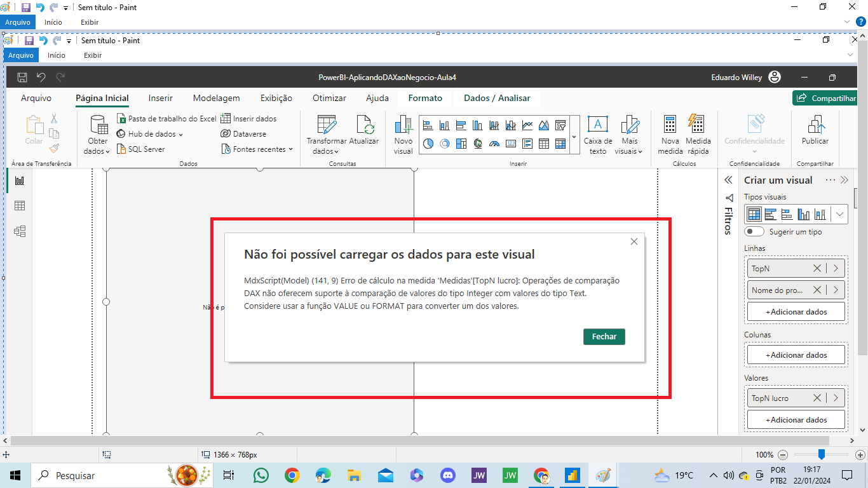Choose Dataverse data source
The width and height of the screenshot is (868, 488).
(244, 134)
